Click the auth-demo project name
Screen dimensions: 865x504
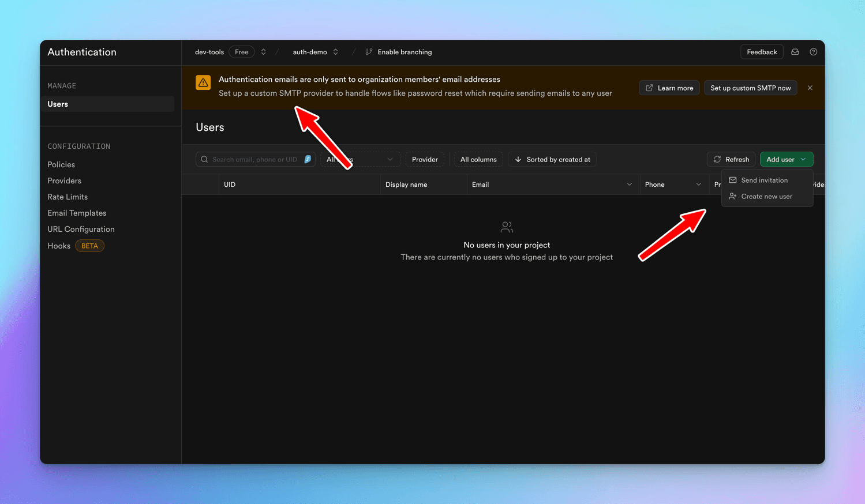tap(310, 52)
